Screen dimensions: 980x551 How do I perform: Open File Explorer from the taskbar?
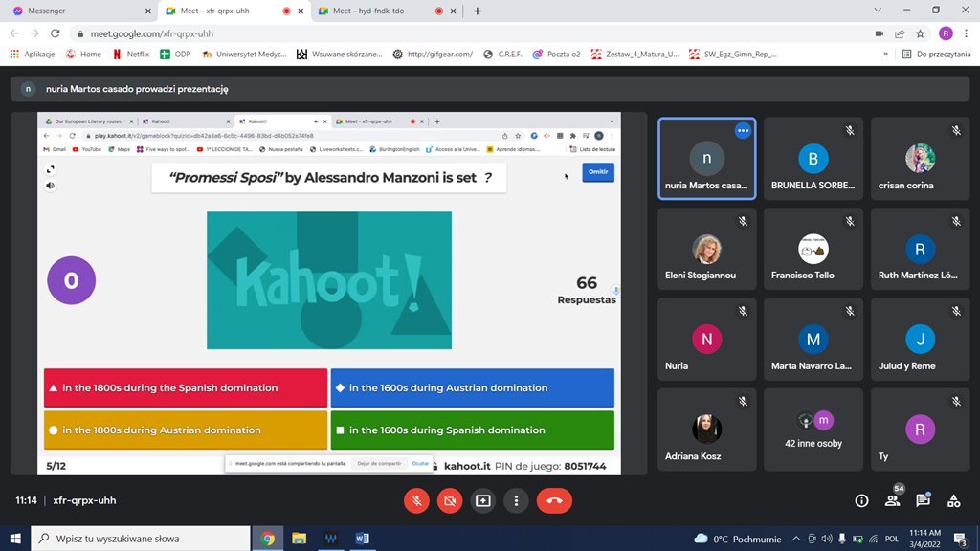pos(300,539)
